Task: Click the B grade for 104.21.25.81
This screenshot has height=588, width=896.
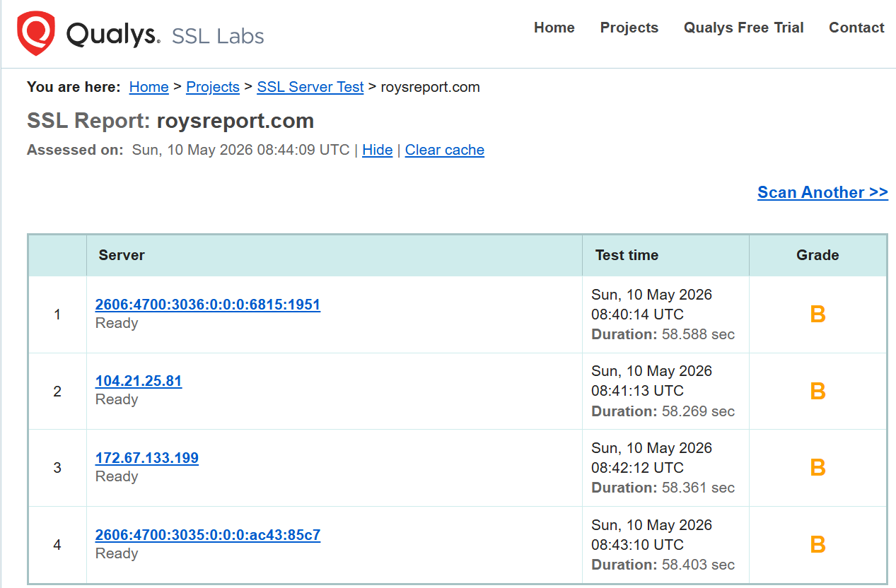Action: (818, 391)
